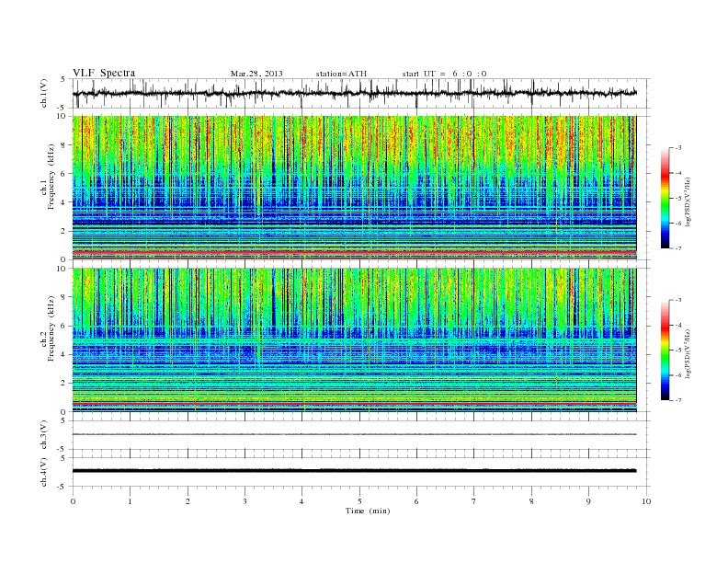The height and width of the screenshot is (563, 728).
Task: Select the ch.2 colorbar "log(PSD)(V²/Hz)" label
Action: point(689,353)
